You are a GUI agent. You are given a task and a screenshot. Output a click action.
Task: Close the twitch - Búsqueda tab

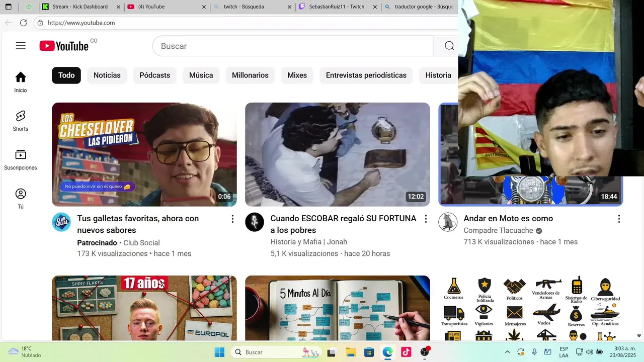pos(289,7)
